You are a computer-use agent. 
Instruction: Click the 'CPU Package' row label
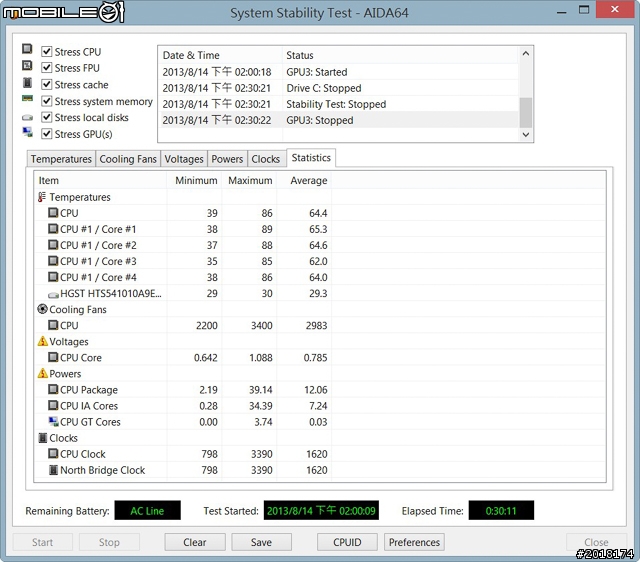click(89, 390)
